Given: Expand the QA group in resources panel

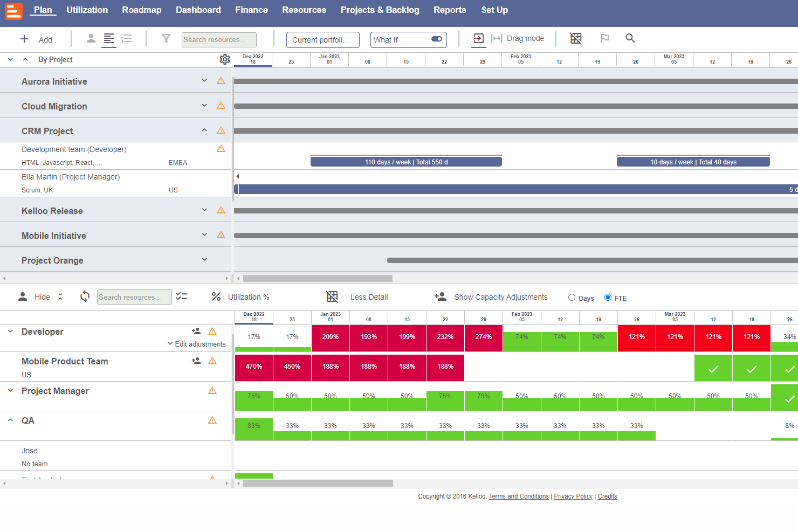Looking at the screenshot, I should coord(9,420).
